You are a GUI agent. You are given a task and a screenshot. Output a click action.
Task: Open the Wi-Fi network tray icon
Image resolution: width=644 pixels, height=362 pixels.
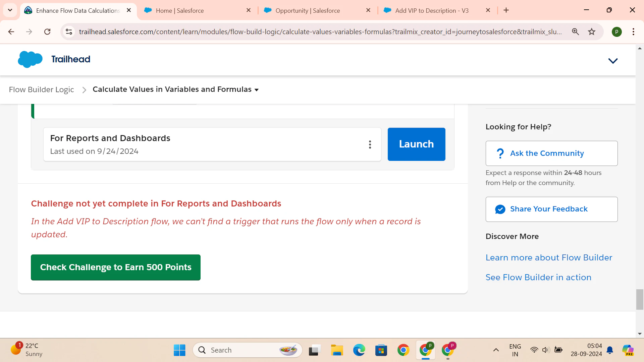[534, 350]
